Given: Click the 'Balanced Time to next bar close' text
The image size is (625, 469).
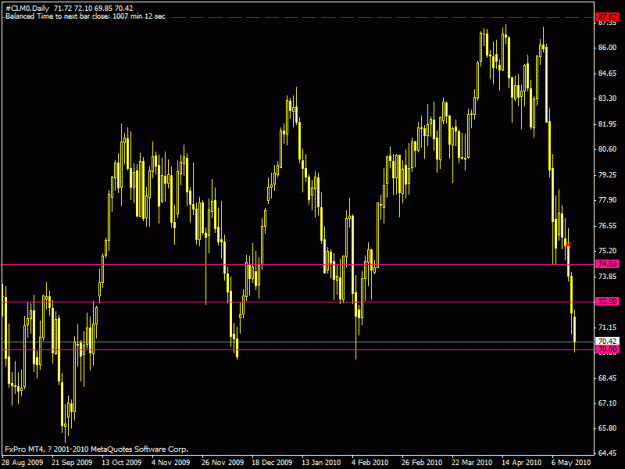Looking at the screenshot, I should point(85,16).
